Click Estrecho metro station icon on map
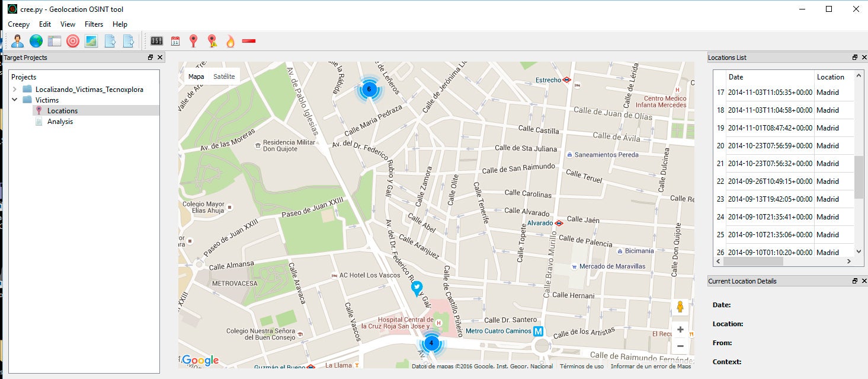 (x=567, y=79)
